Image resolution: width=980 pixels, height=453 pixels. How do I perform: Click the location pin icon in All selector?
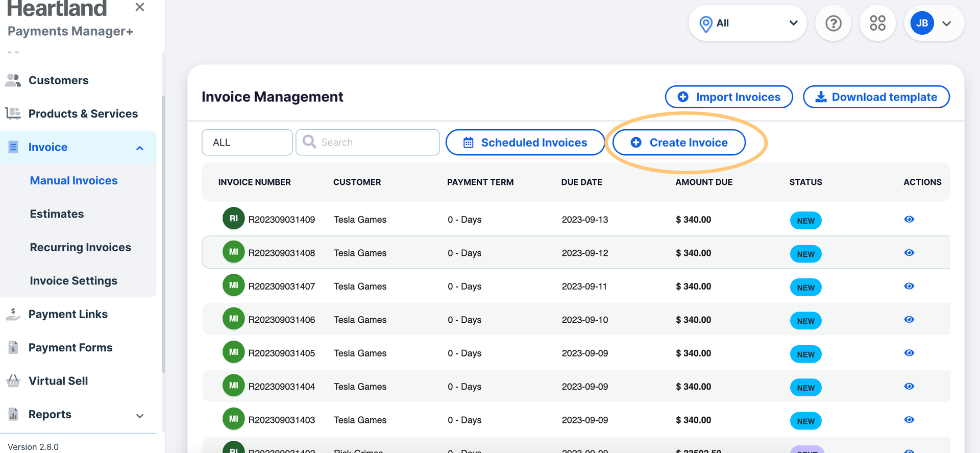pyautogui.click(x=705, y=23)
